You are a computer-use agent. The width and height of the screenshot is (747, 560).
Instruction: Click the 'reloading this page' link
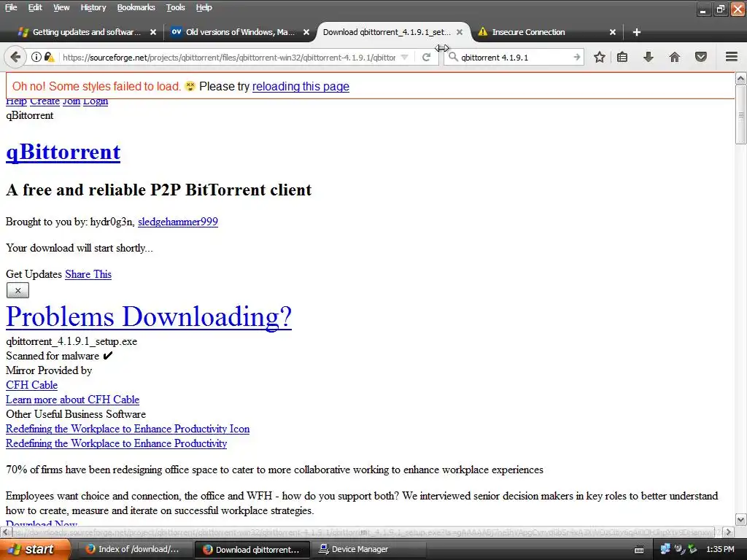click(x=301, y=86)
